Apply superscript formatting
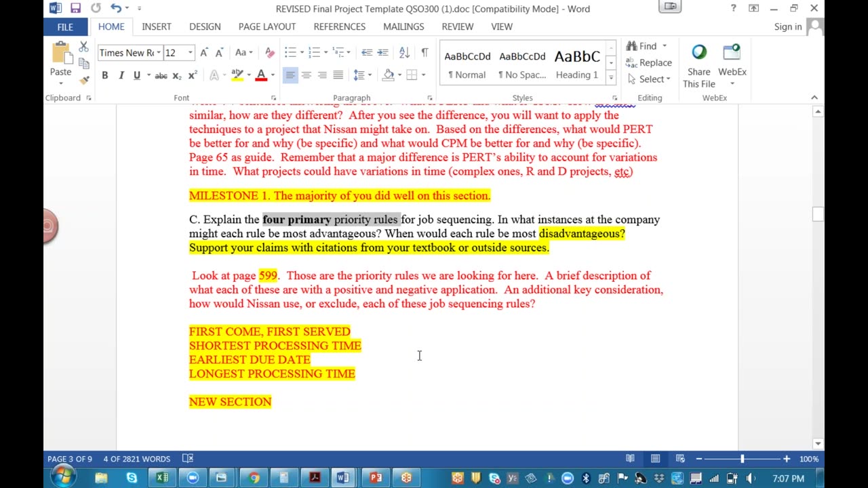 click(192, 75)
